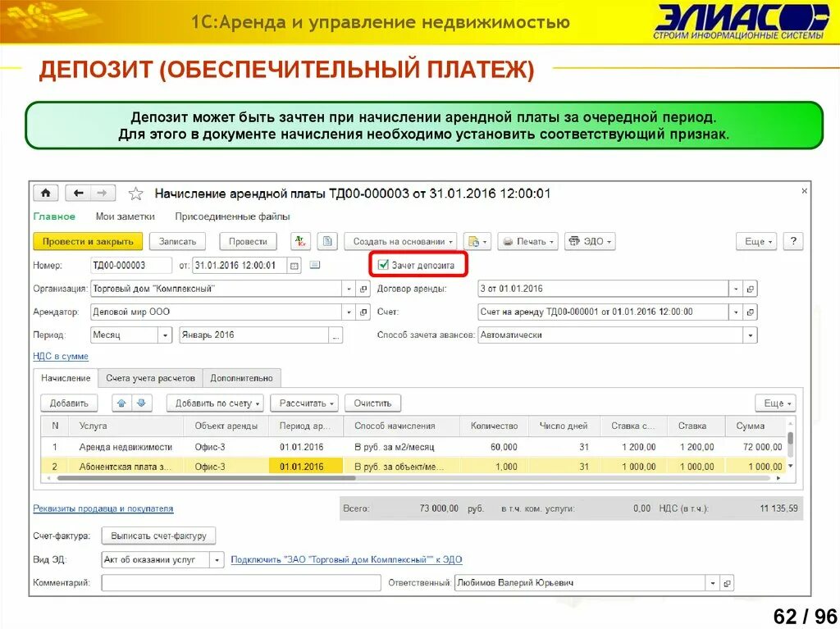This screenshot has width=840, height=629.
Task: Click Выписать счет-фактуру button
Action: (x=158, y=536)
